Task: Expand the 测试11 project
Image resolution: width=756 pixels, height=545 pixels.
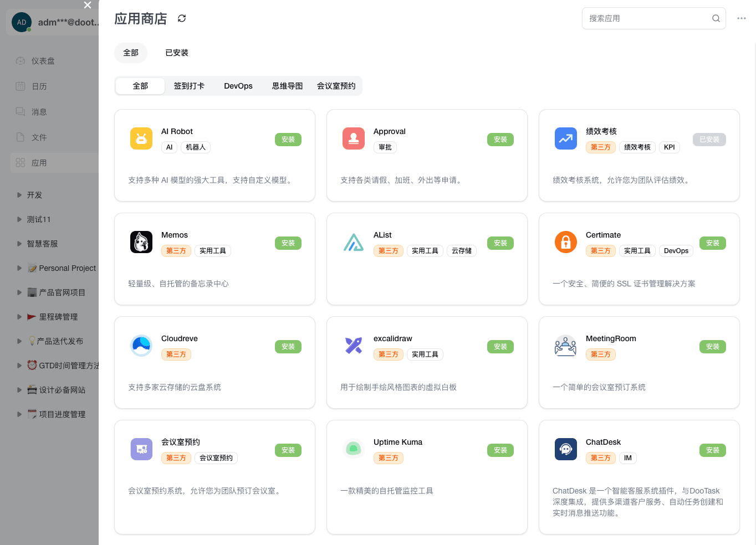Action: coord(19,219)
